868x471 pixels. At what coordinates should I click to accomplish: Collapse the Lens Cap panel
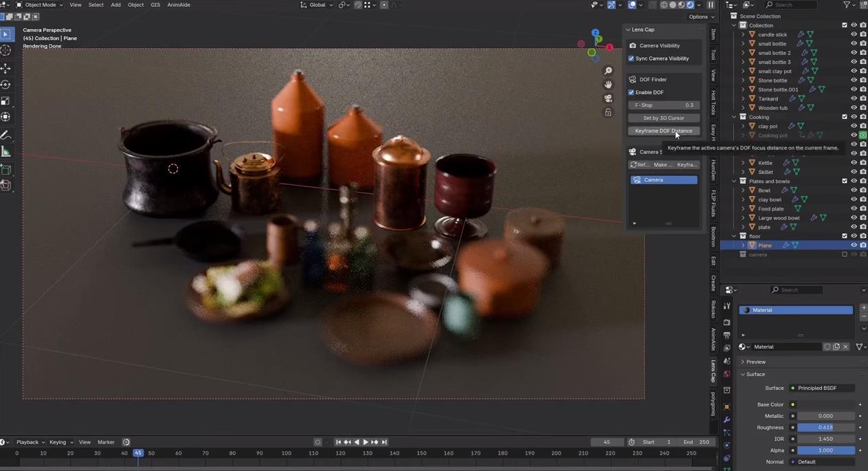pos(627,30)
